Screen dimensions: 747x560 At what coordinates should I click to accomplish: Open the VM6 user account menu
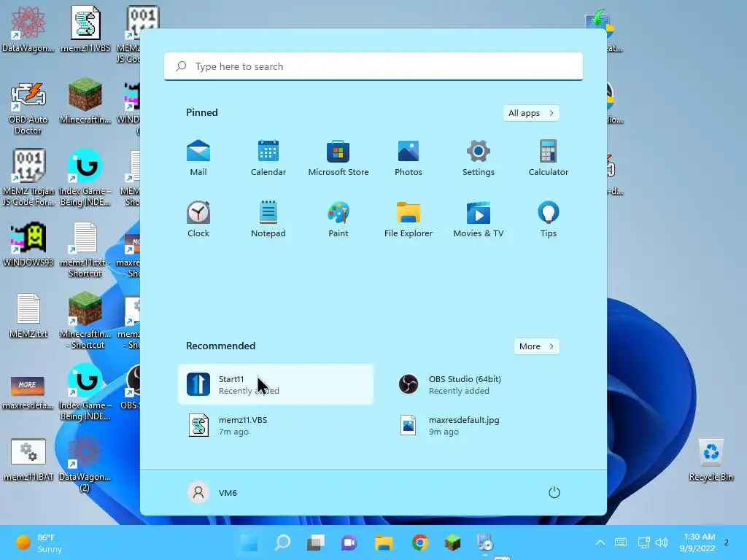click(x=212, y=492)
